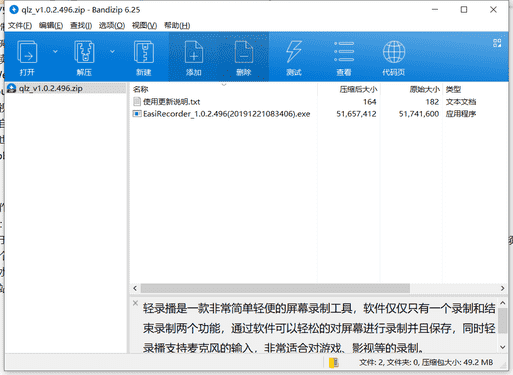Viewport: 513px width, 375px height.
Task: Open the 帮助(H) menu
Action: click(177, 26)
